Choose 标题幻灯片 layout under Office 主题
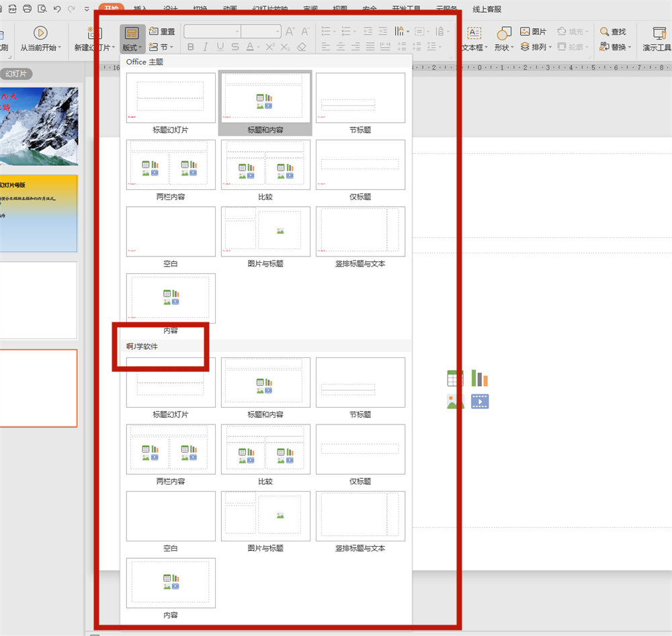The height and width of the screenshot is (636, 672). [171, 103]
